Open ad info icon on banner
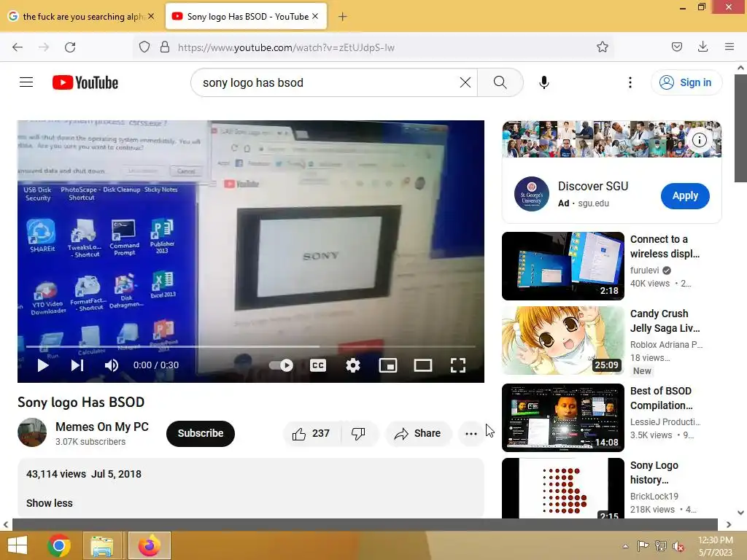 699,140
